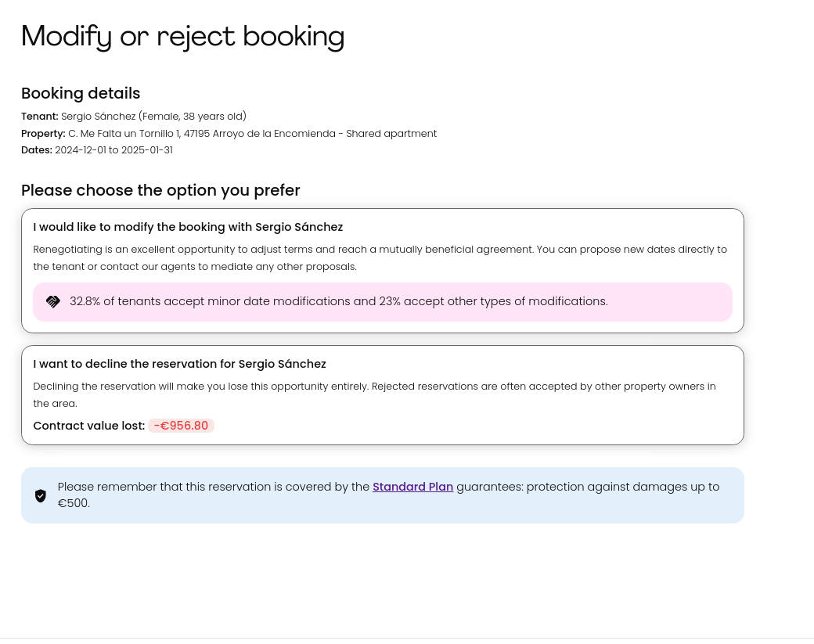Click the 'Modify or reject booking' heading
The image size is (814, 644).
point(182,36)
